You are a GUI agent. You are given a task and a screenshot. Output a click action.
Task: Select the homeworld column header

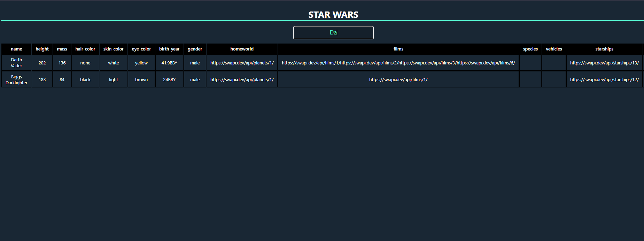tap(242, 49)
